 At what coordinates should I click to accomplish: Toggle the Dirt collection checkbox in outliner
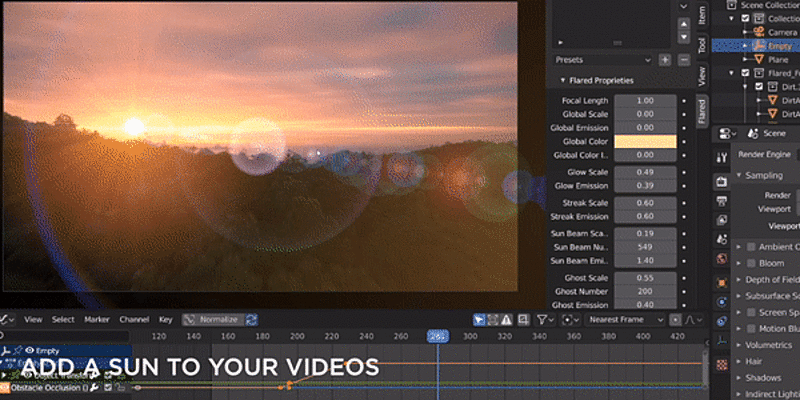pyautogui.click(x=759, y=86)
